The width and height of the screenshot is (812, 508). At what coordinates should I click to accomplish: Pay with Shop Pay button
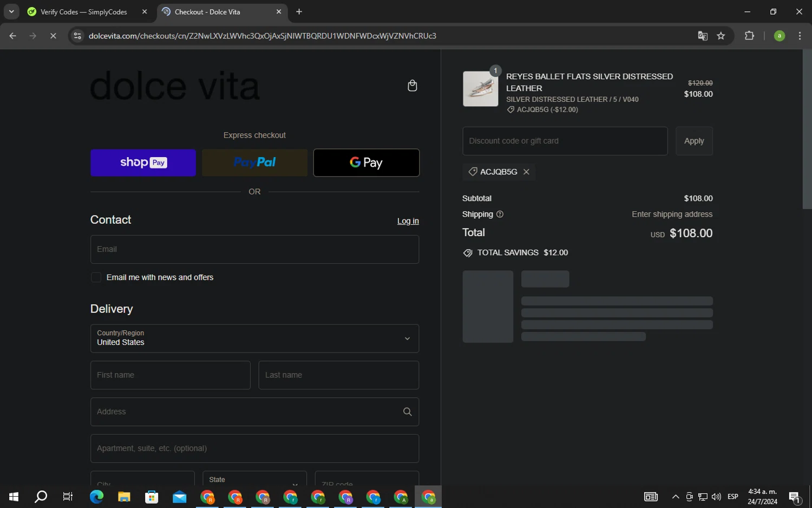(143, 162)
